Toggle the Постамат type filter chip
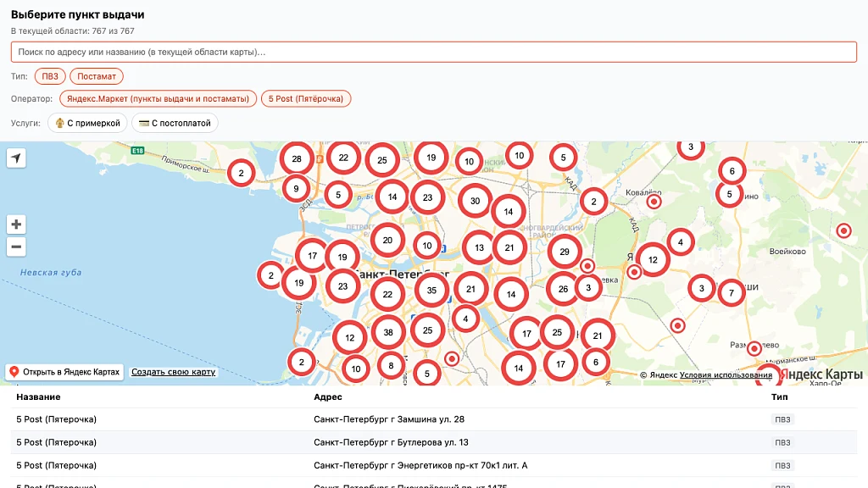Screen dimensions: 868x488 pos(97,76)
